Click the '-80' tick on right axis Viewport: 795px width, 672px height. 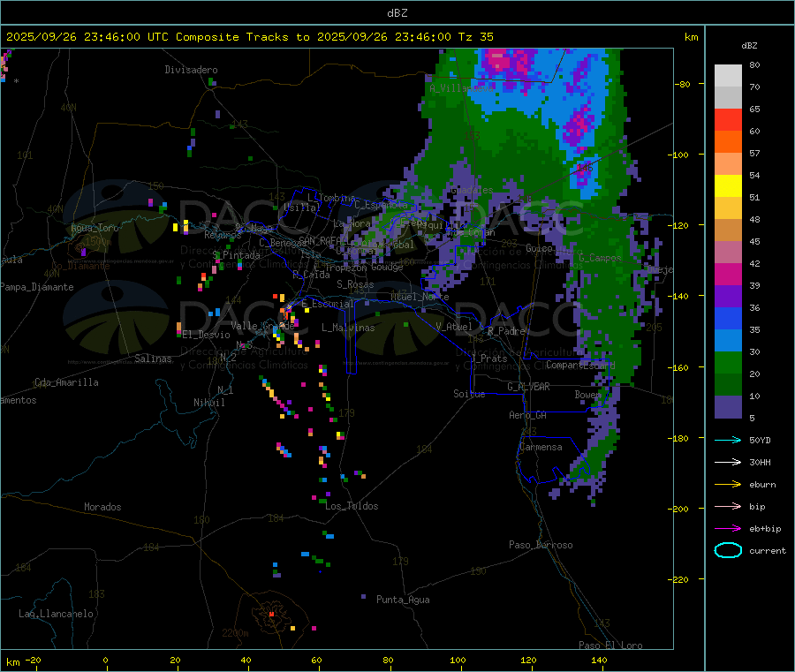pyautogui.click(x=682, y=84)
